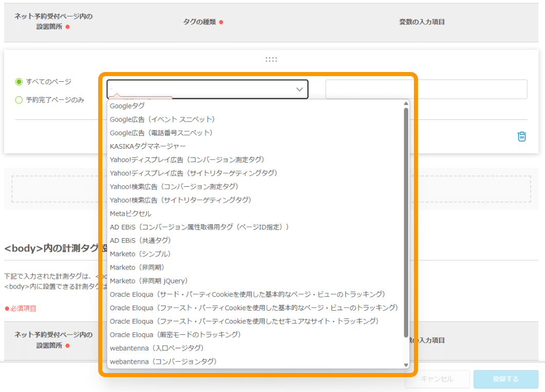Choose Marketo（シンプル）option
Screen dimensions: 545x392
point(256,254)
